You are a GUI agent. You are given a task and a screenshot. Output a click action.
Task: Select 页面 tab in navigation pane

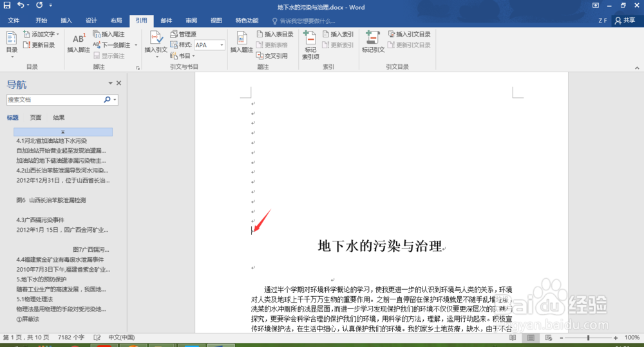coord(35,117)
